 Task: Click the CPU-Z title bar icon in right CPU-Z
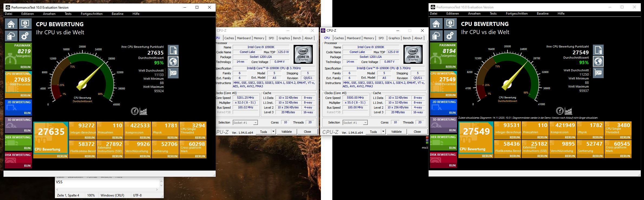(x=323, y=31)
